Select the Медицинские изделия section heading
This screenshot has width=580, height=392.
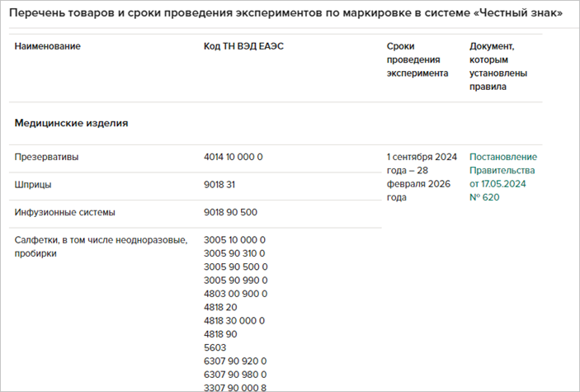pos(71,123)
